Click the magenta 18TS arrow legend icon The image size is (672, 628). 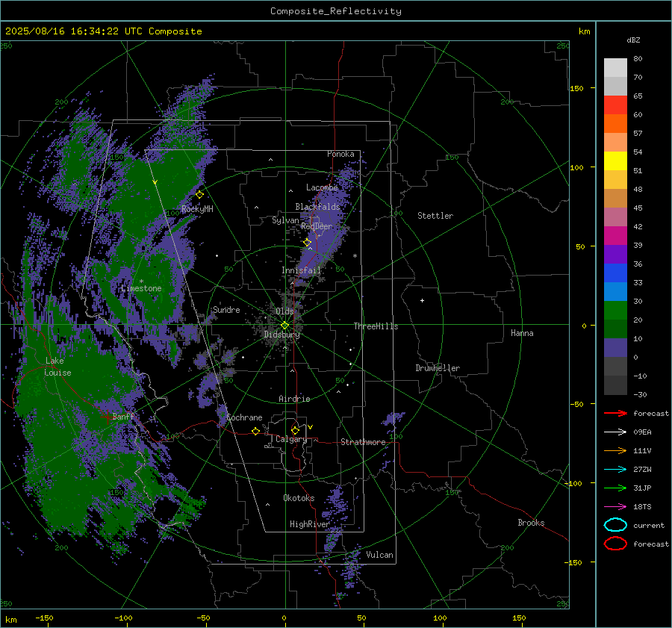click(615, 507)
